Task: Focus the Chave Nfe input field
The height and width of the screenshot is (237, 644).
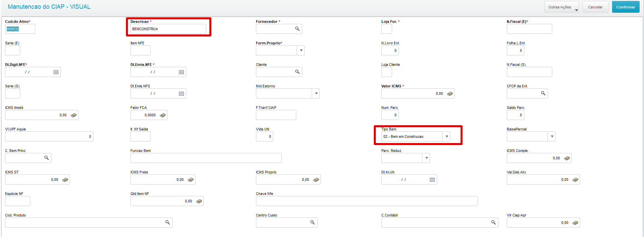Action: (367, 201)
